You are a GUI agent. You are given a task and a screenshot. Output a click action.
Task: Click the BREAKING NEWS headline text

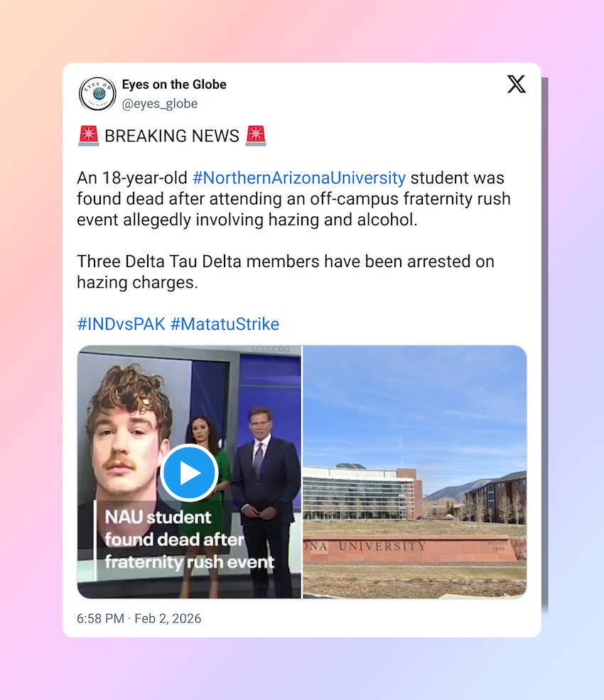click(x=172, y=136)
